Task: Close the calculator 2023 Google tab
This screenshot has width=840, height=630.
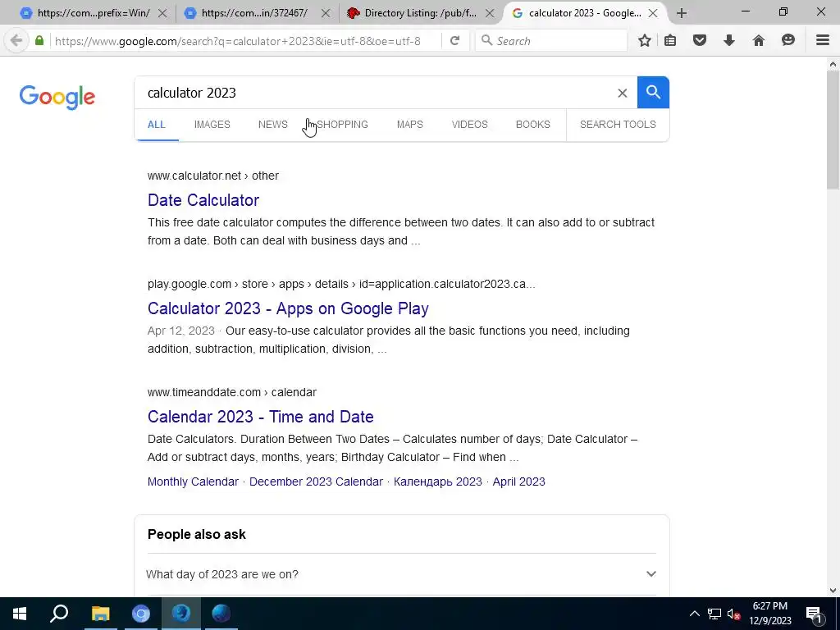Action: [653, 13]
